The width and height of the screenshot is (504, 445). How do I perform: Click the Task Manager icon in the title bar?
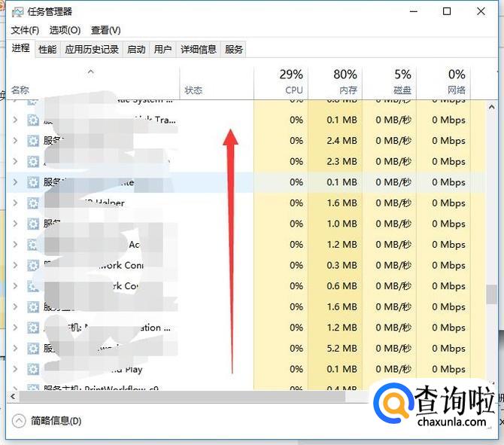pos(18,12)
